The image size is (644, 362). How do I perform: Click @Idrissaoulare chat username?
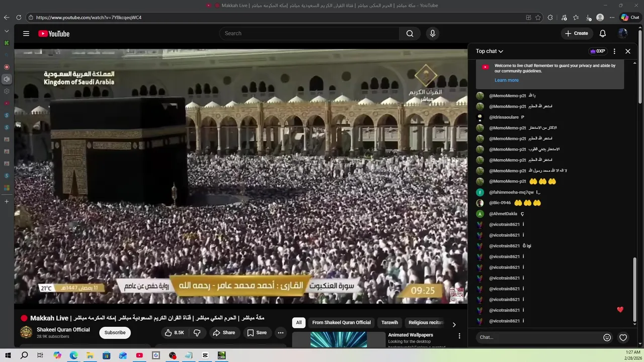pyautogui.click(x=504, y=118)
